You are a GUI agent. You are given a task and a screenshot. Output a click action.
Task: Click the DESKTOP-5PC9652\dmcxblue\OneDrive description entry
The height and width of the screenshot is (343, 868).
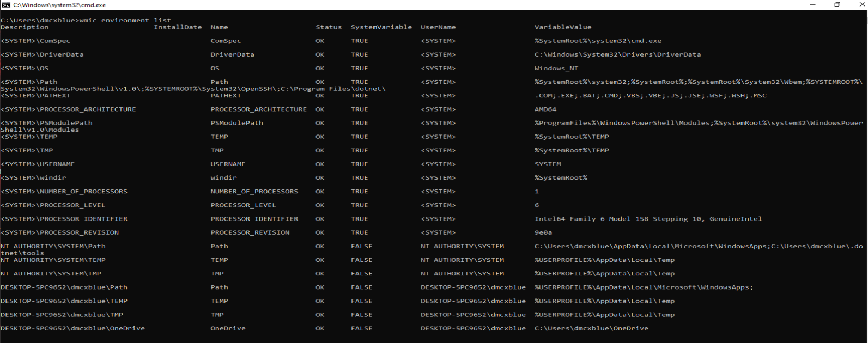(x=72, y=328)
